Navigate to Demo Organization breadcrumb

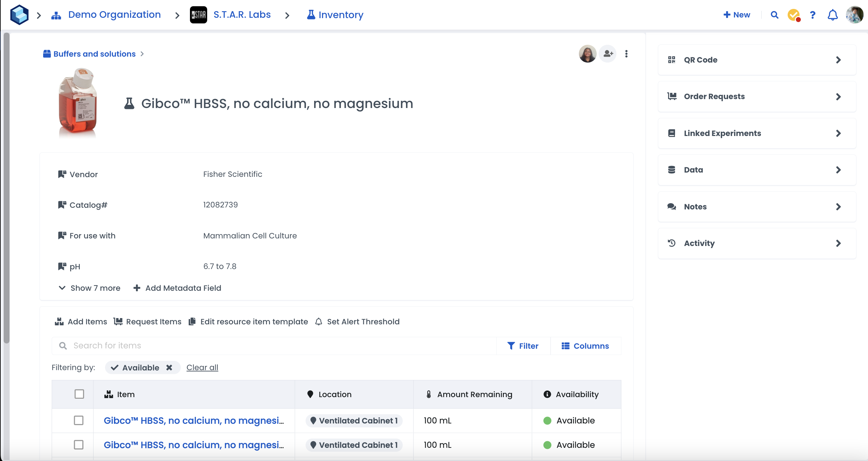point(114,15)
